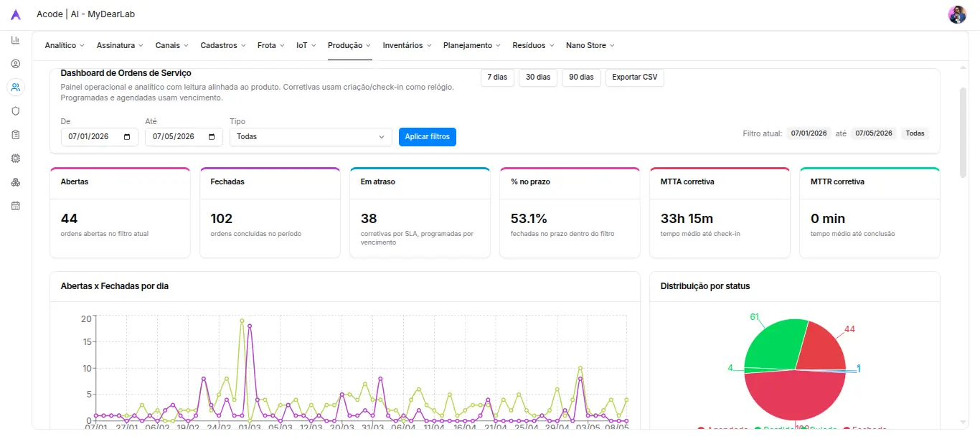Set the range to 90 dias

point(581,77)
